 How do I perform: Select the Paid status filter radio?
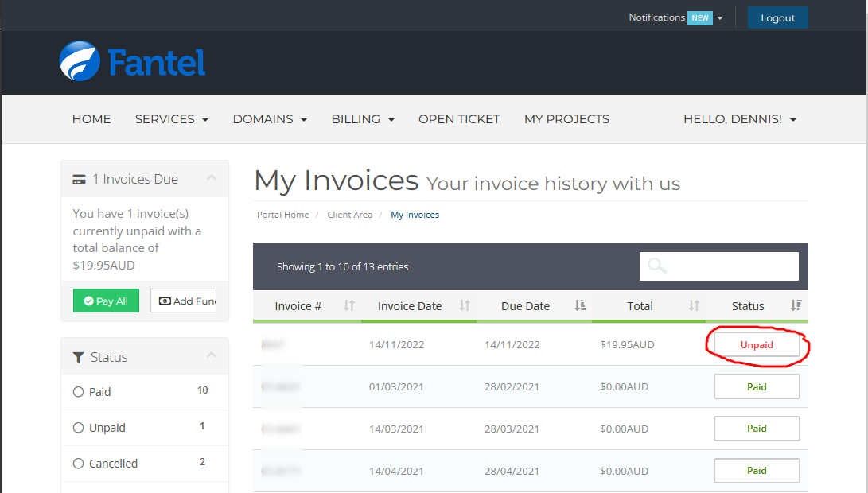point(79,392)
